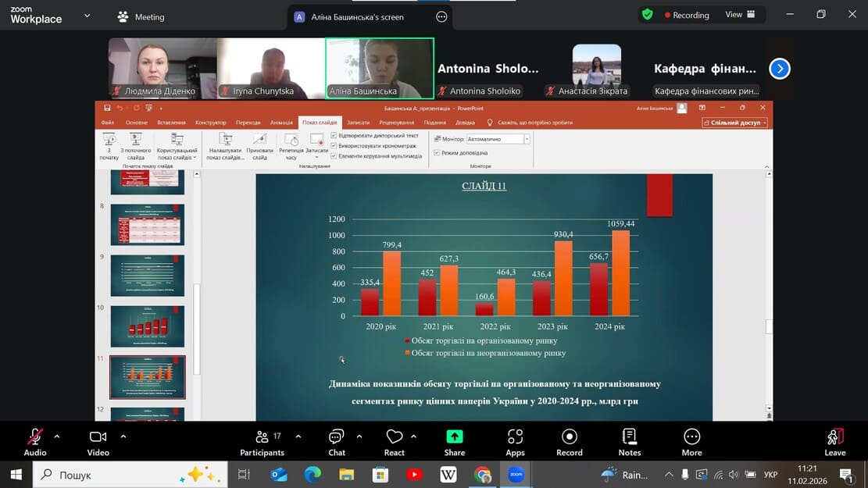Image resolution: width=868 pixels, height=488 pixels.
Task: Open the 'Рецензування' ribbon tab
Action: [x=396, y=123]
